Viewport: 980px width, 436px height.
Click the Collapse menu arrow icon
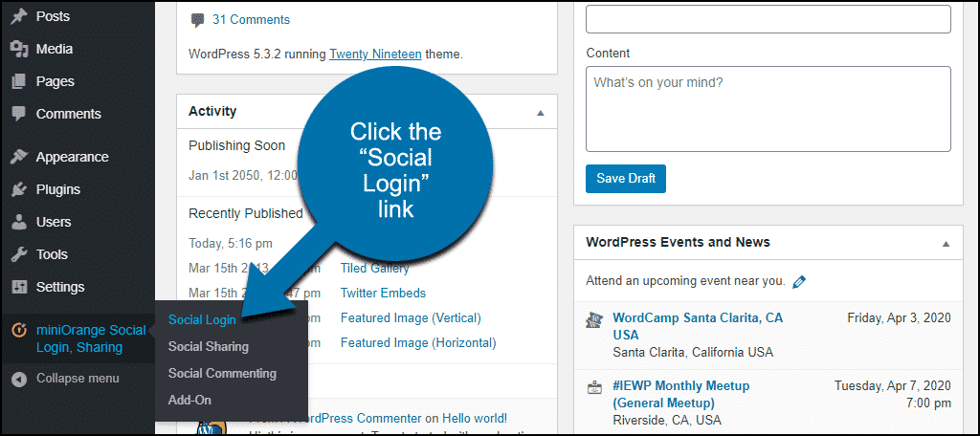click(19, 379)
